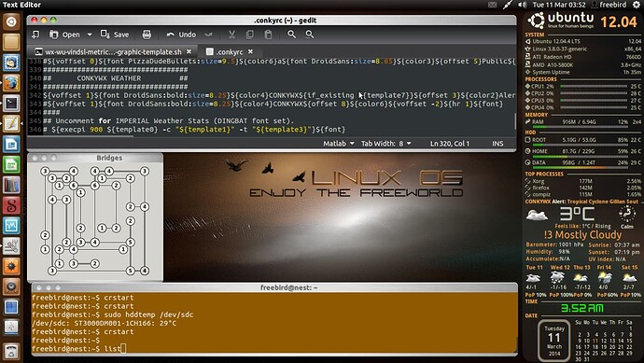This screenshot has height=363, width=644.
Task: Click the Paste clipboard icon
Action: click(x=268, y=35)
